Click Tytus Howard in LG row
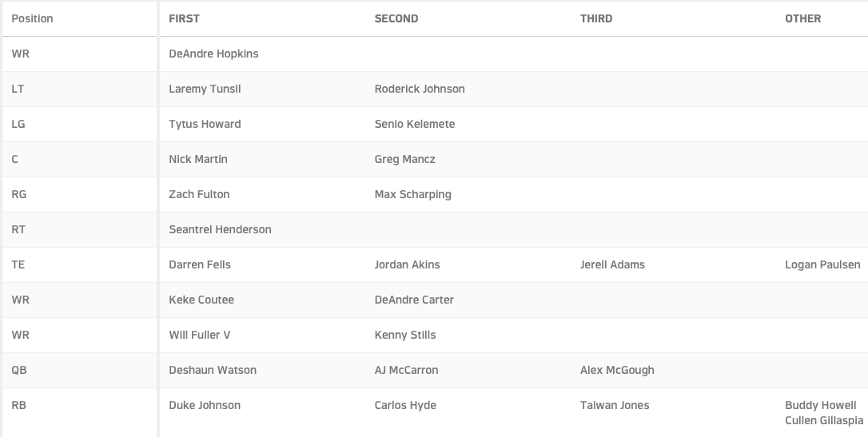 point(205,124)
